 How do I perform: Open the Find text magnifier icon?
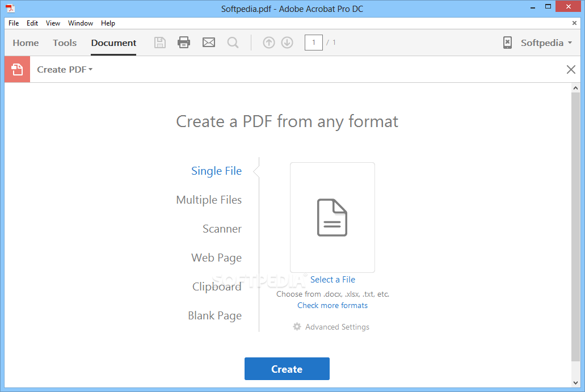(233, 43)
